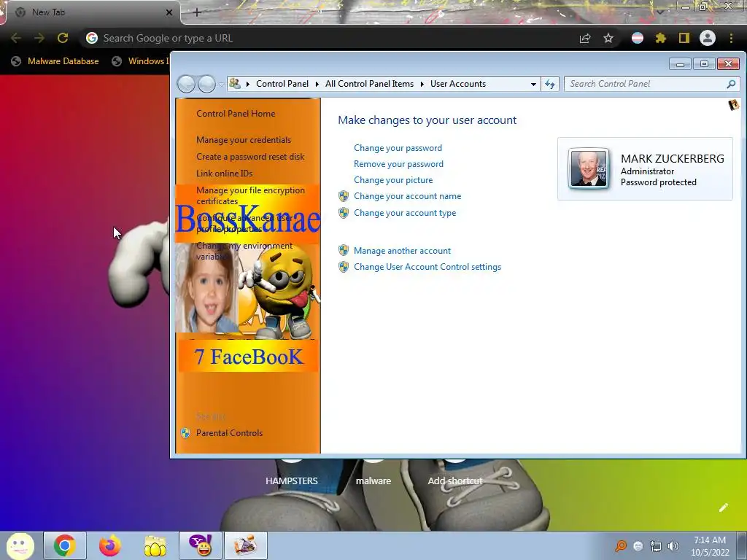Expand the arrow after Control Panel breadcrumb

(317, 85)
